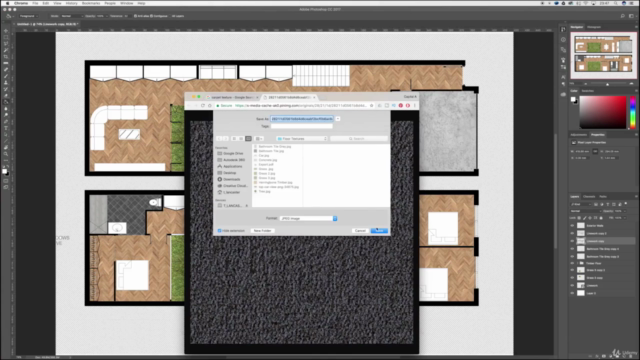
Task: Select the Paint Bucket tool
Action: pyautogui.click(x=6, y=102)
